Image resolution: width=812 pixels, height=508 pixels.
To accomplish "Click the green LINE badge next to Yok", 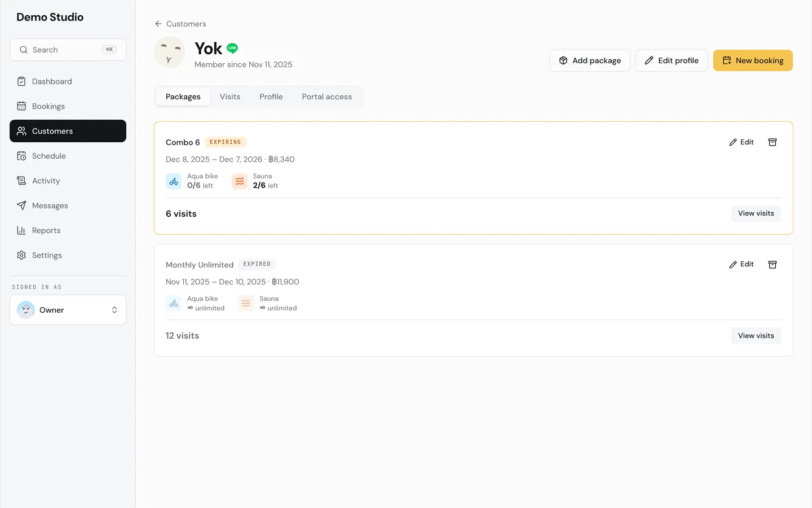I will point(232,49).
